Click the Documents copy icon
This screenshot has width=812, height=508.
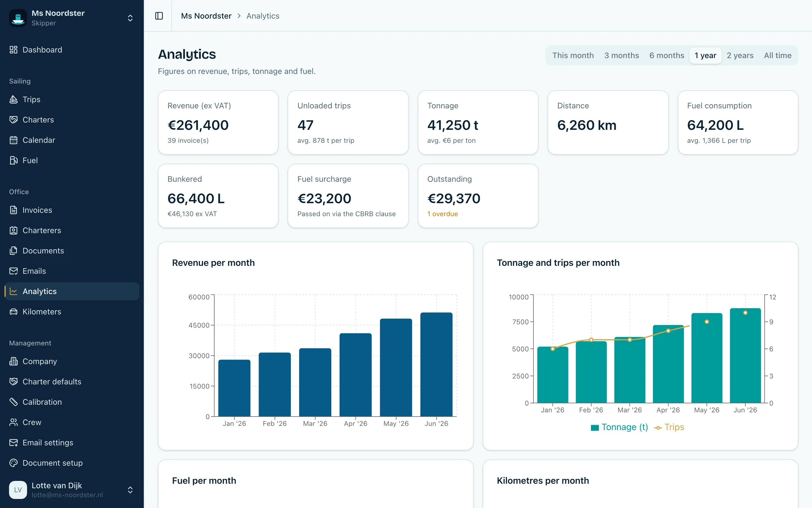point(14,251)
